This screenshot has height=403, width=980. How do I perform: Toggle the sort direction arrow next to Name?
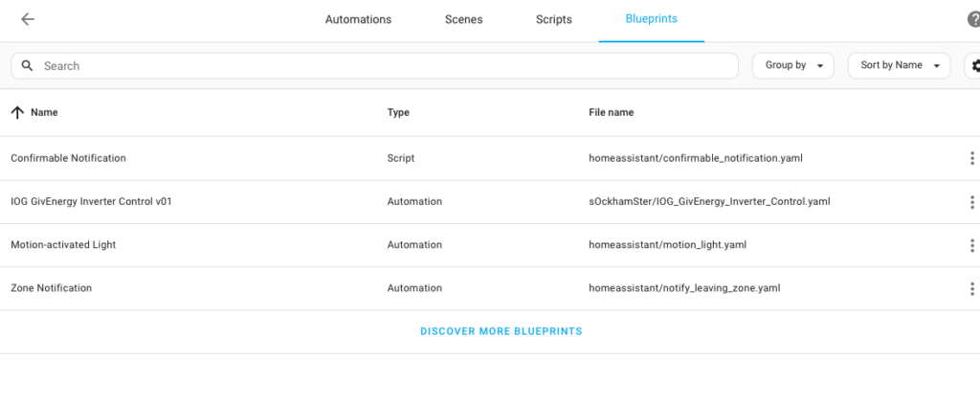coord(17,112)
